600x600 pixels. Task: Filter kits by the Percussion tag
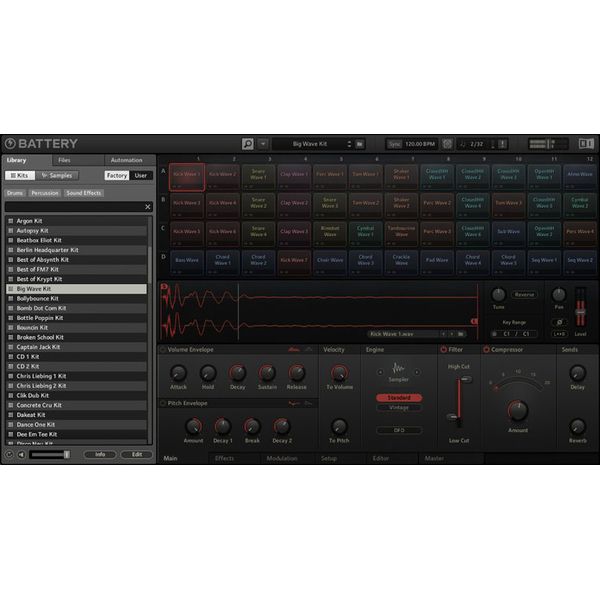(45, 193)
